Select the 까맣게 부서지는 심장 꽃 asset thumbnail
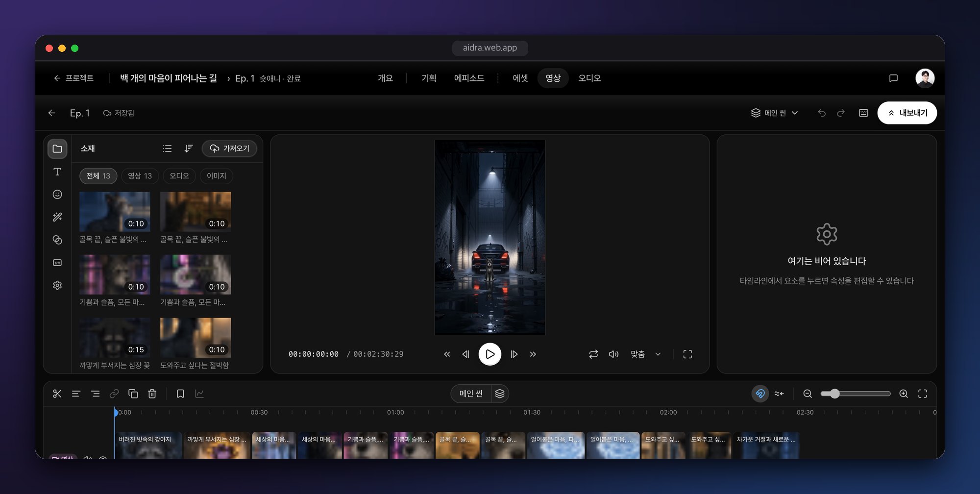 (x=115, y=338)
